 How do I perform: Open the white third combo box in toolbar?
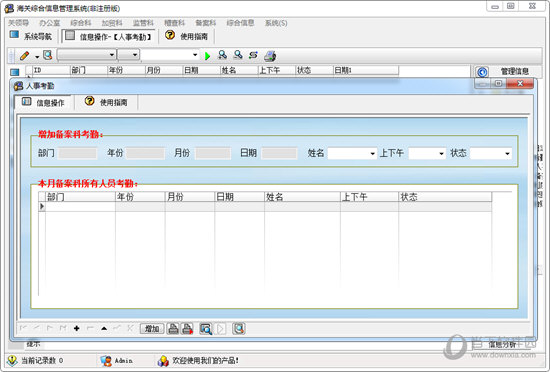point(170,55)
